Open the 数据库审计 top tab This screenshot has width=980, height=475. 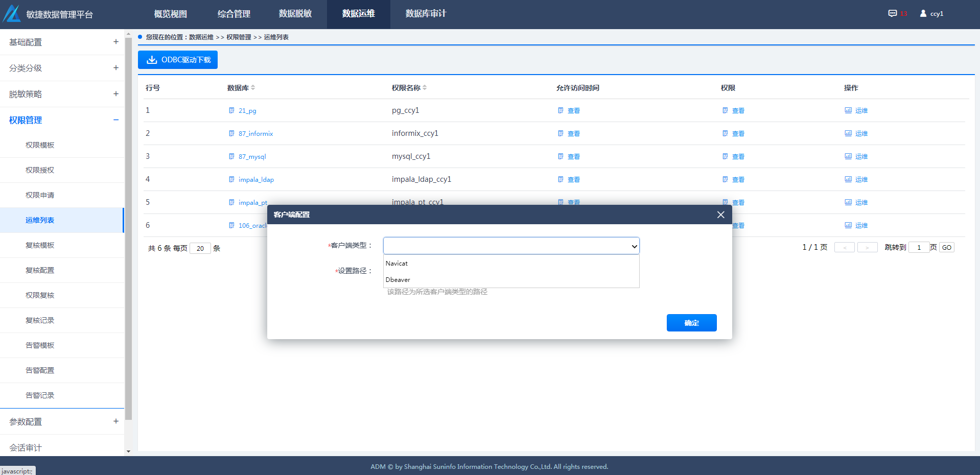(425, 14)
